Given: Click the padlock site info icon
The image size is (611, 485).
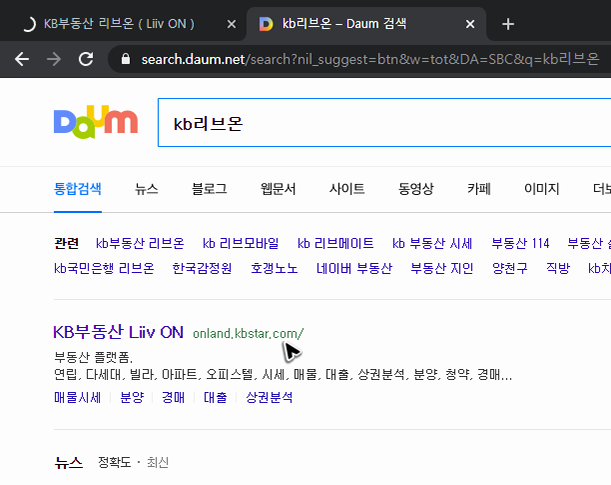Looking at the screenshot, I should click(125, 59).
